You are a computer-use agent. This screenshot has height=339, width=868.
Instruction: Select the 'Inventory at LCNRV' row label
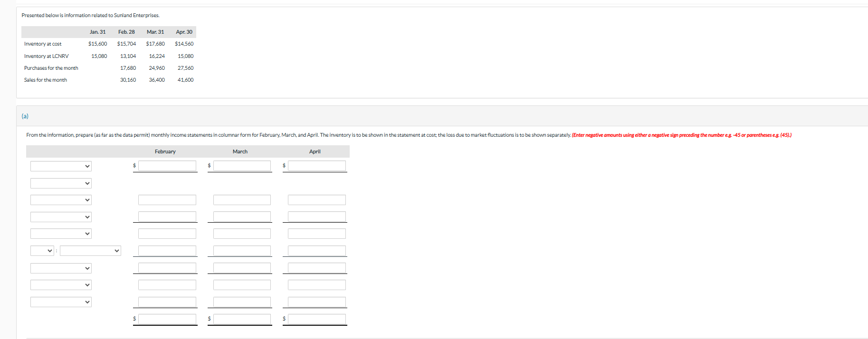47,56
